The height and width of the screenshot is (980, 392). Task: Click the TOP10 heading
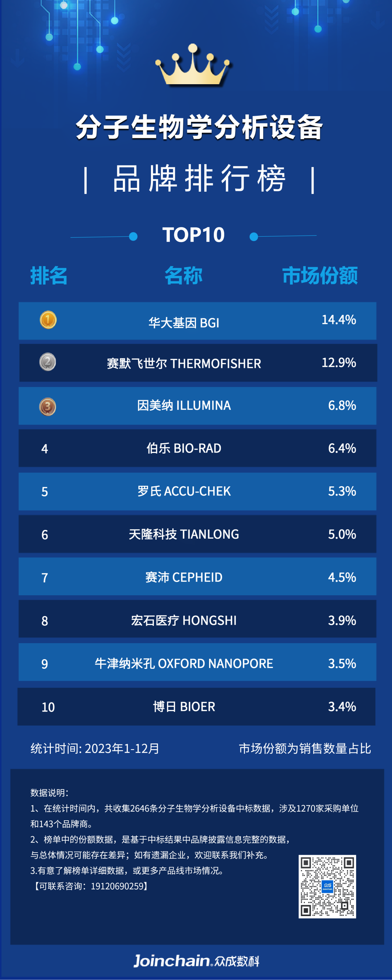(x=193, y=235)
